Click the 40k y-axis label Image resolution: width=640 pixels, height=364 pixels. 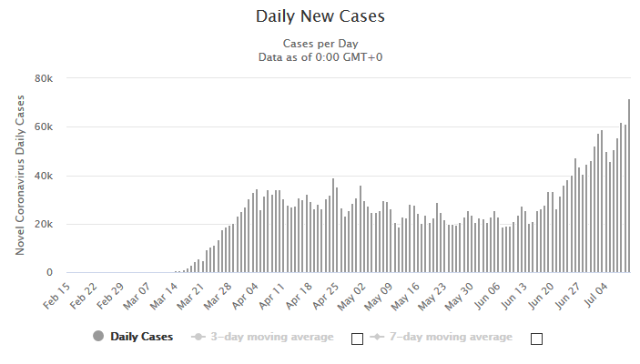(x=44, y=176)
